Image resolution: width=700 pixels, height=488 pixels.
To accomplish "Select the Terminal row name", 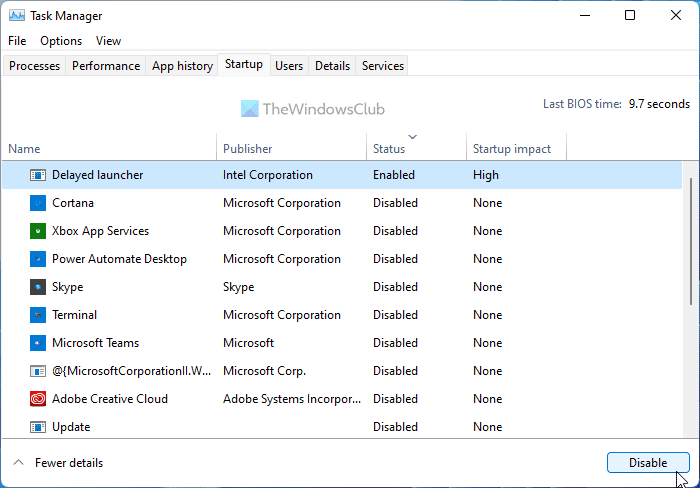I will tap(74, 315).
